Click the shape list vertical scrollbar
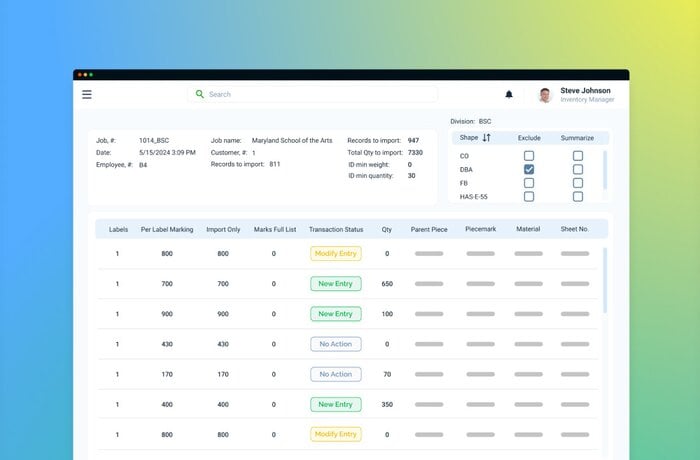 [x=604, y=170]
